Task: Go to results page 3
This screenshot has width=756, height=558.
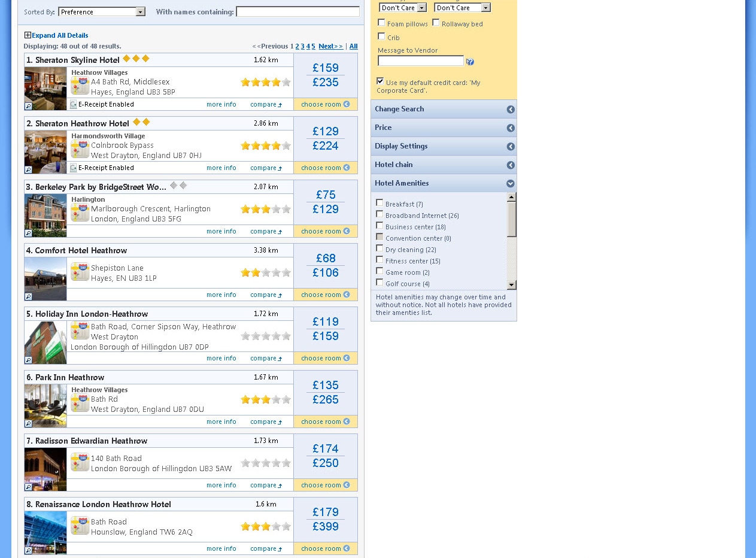Action: pos(302,47)
